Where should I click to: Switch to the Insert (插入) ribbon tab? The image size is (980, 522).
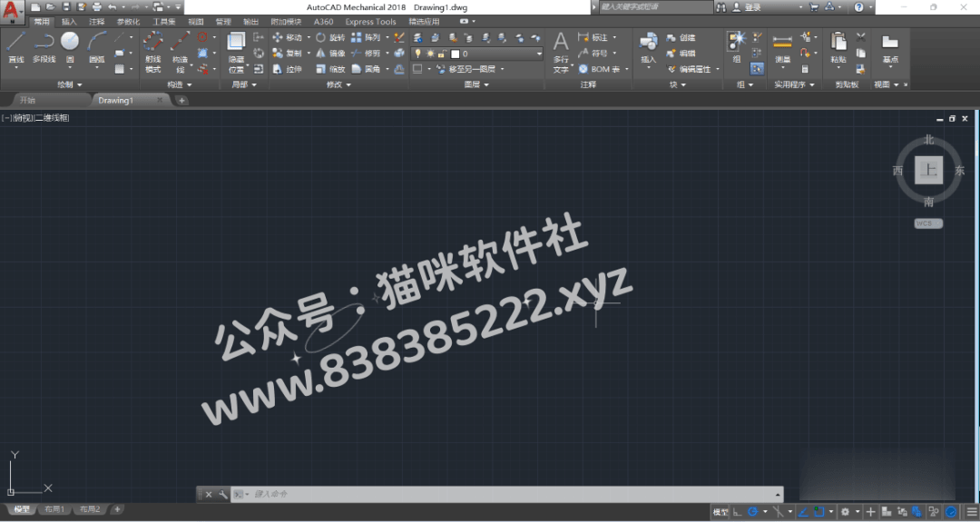(x=69, y=21)
